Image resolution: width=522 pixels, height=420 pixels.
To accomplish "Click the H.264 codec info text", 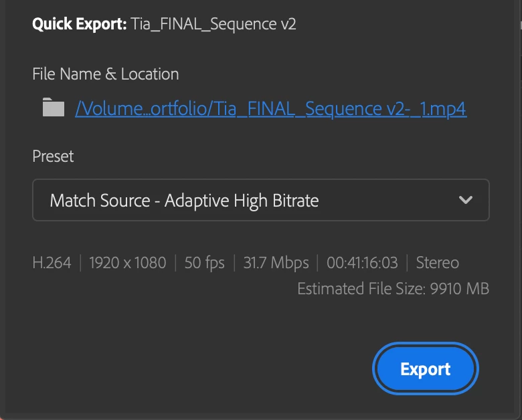I will click(52, 263).
